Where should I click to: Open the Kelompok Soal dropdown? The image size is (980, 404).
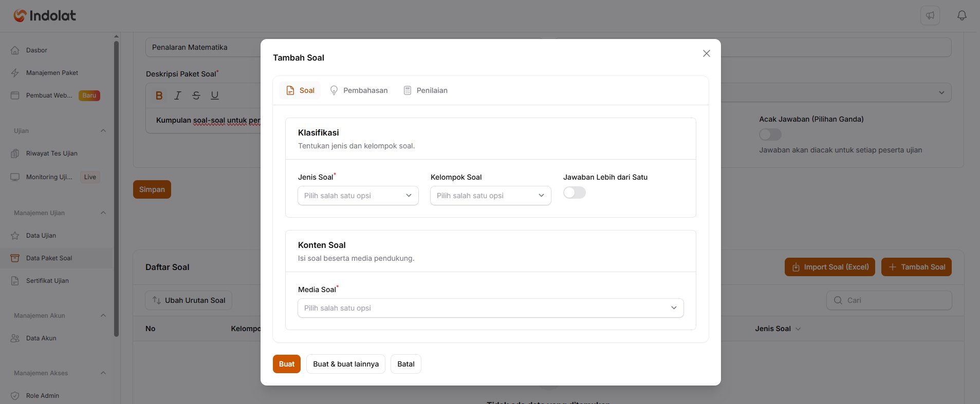tap(491, 196)
